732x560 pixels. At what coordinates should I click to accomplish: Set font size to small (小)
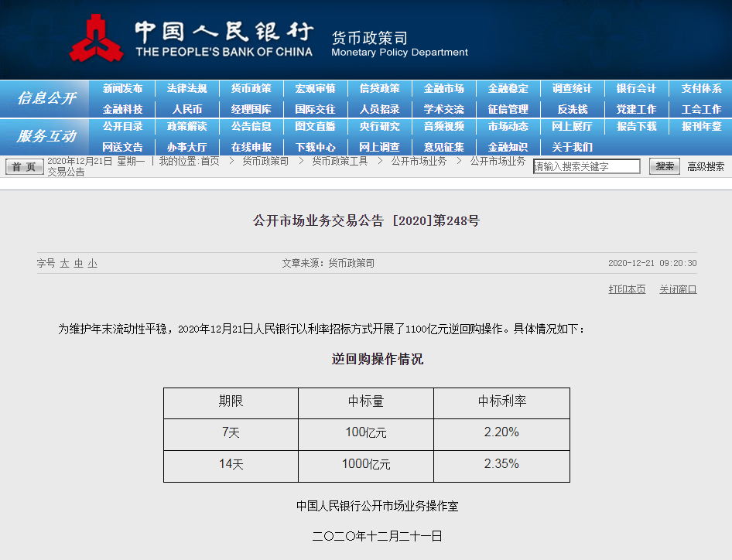92,264
